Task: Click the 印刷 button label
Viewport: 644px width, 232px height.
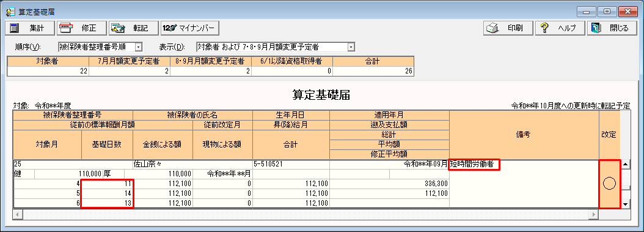Action: (x=515, y=28)
